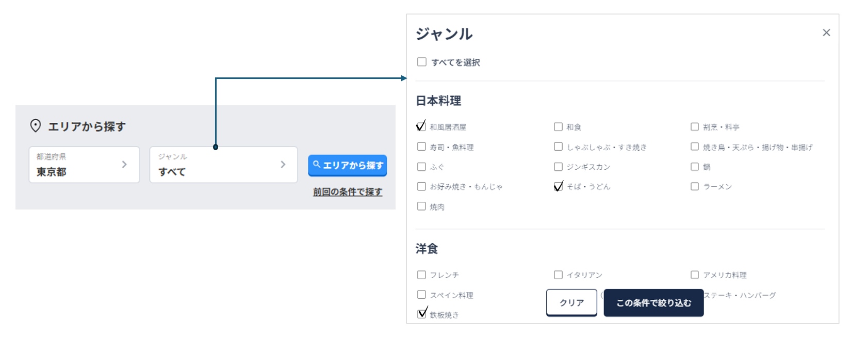Uncheck the 和風居酒屋 checkbox
868x338 pixels.
pyautogui.click(x=421, y=126)
